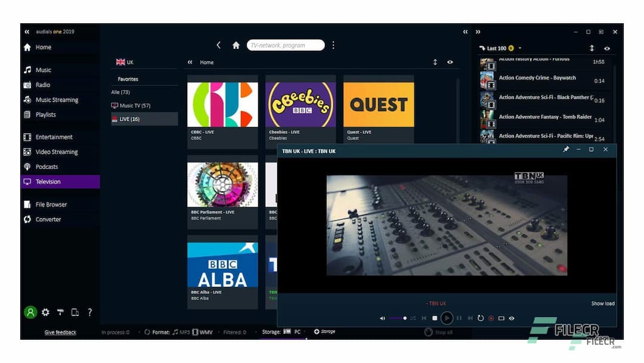Pin the TBN UK player window

pos(566,150)
